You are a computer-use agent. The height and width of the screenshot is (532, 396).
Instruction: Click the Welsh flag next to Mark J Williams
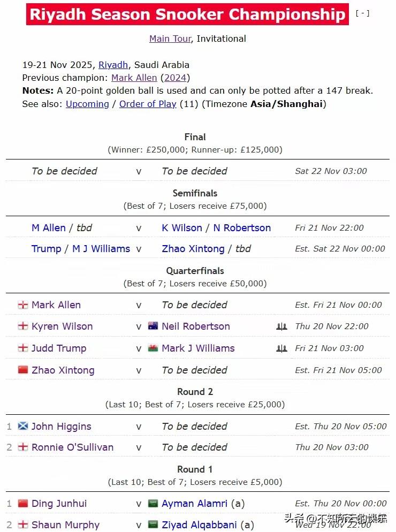153,348
